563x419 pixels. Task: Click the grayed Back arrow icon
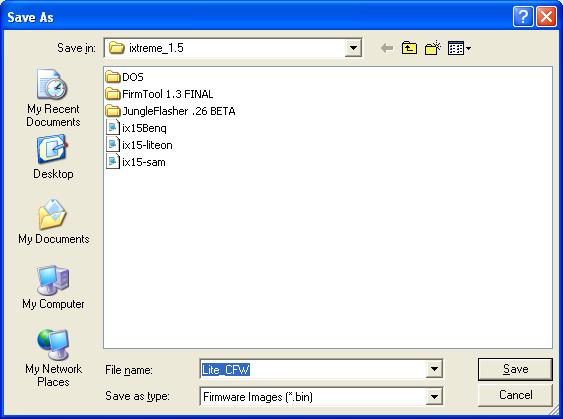tap(386, 48)
